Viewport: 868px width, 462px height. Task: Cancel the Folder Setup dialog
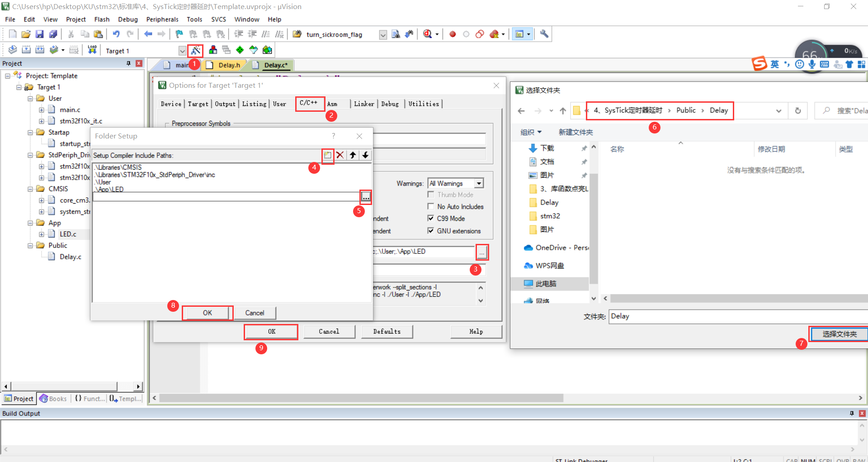[255, 313]
